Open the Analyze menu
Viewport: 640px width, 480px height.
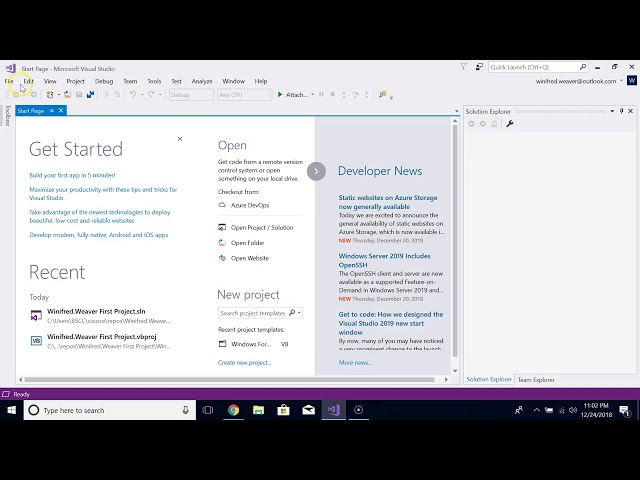click(202, 81)
